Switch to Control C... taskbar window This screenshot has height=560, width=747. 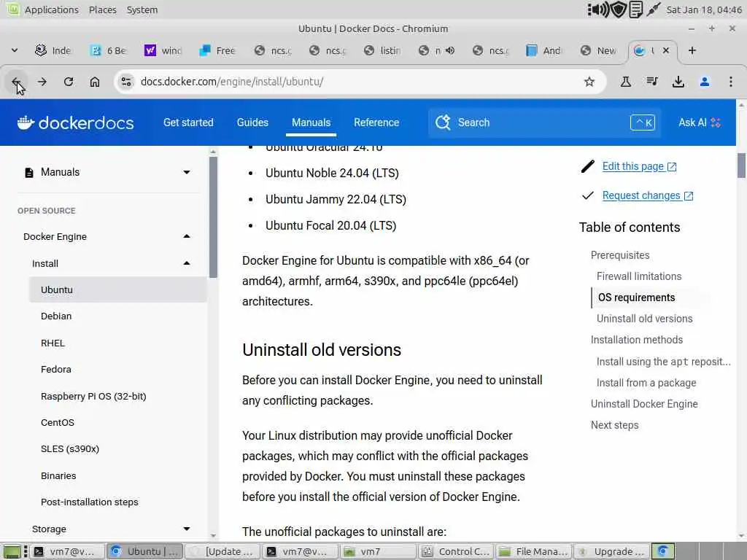click(456, 551)
